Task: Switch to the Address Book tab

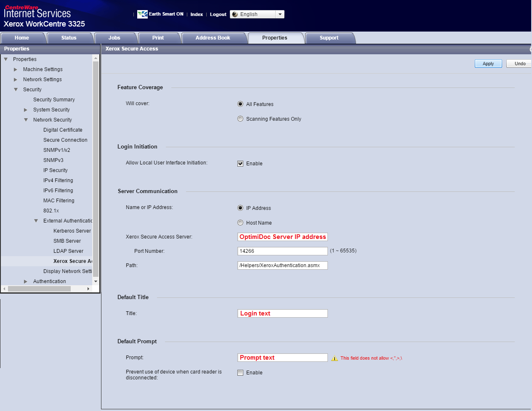Action: tap(213, 38)
